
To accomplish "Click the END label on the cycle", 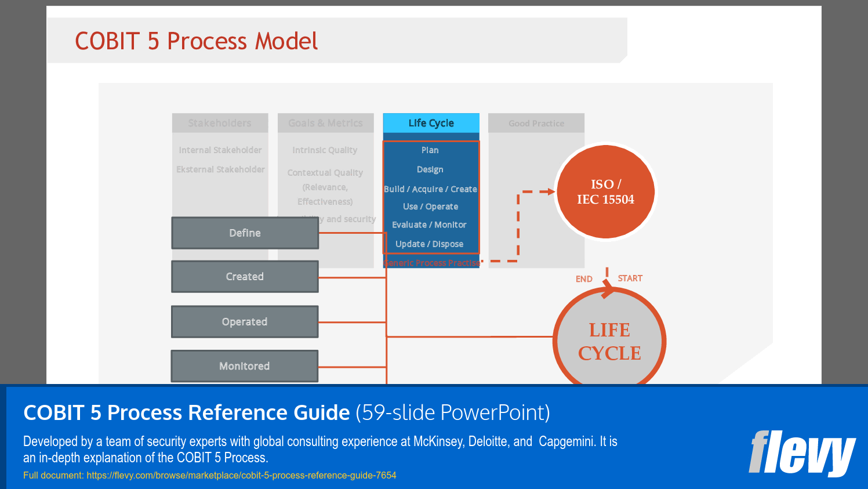I will [x=584, y=279].
